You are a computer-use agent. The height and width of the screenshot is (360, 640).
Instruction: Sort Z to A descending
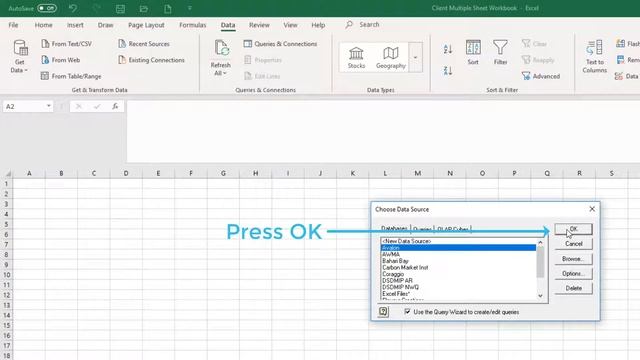pyautogui.click(x=448, y=71)
